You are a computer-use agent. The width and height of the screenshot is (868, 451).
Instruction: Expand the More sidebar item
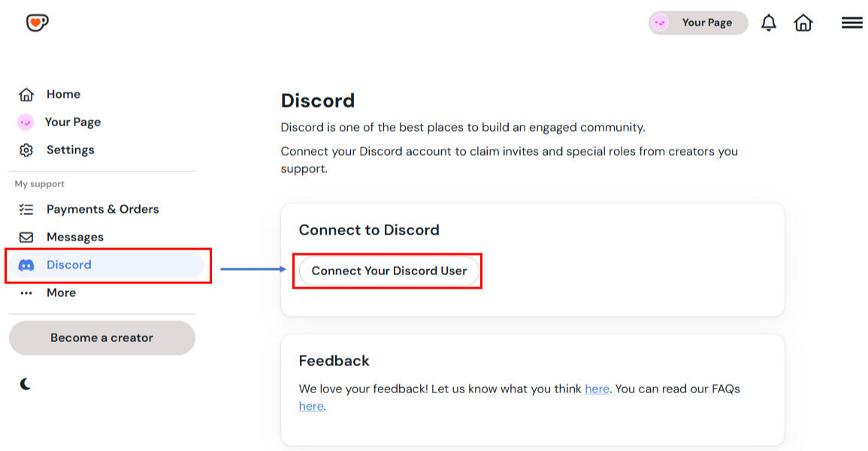coord(60,292)
